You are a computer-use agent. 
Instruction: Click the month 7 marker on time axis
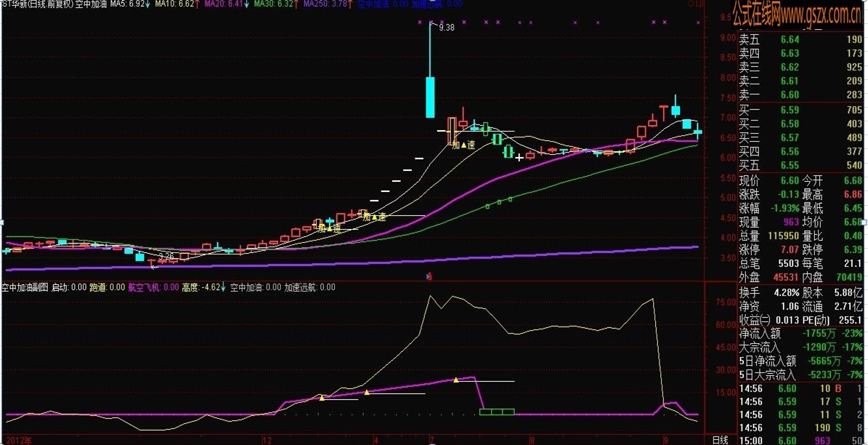point(431,440)
